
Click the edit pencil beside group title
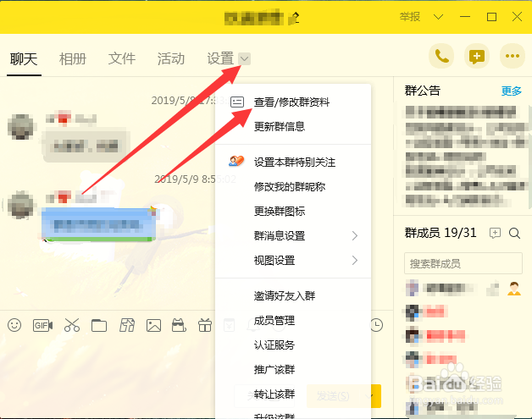(x=295, y=18)
